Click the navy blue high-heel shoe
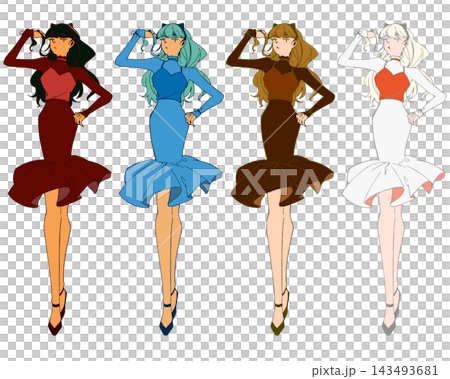This screenshot has width=450, height=379. pos(169,313)
